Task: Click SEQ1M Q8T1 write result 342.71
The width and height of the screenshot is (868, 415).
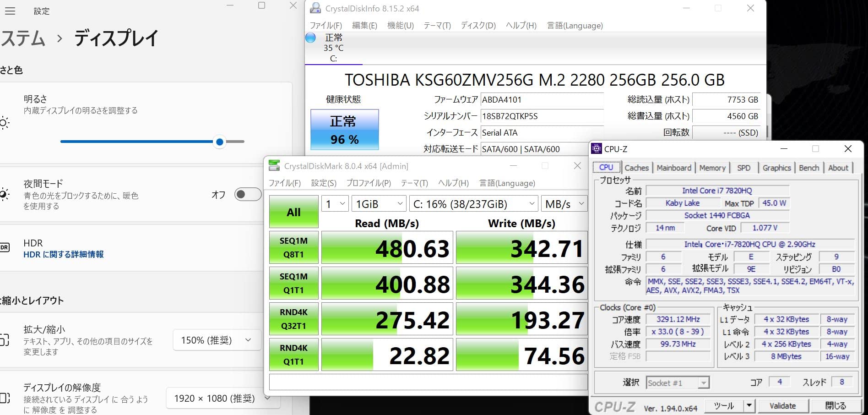Action: tap(522, 247)
